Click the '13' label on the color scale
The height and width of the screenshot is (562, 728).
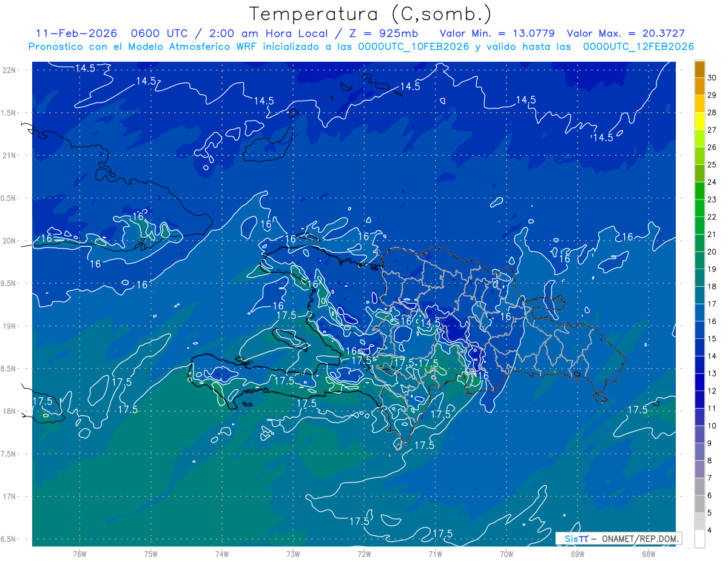pyautogui.click(x=712, y=373)
